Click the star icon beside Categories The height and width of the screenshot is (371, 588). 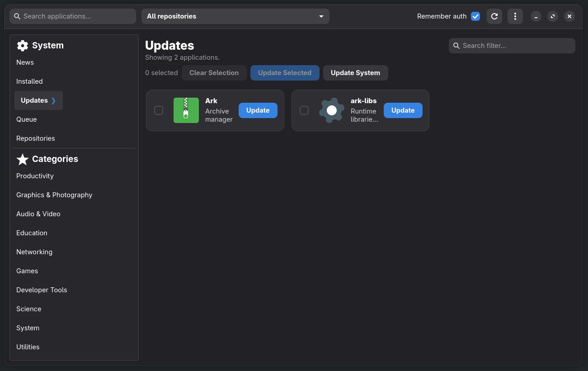pos(23,159)
